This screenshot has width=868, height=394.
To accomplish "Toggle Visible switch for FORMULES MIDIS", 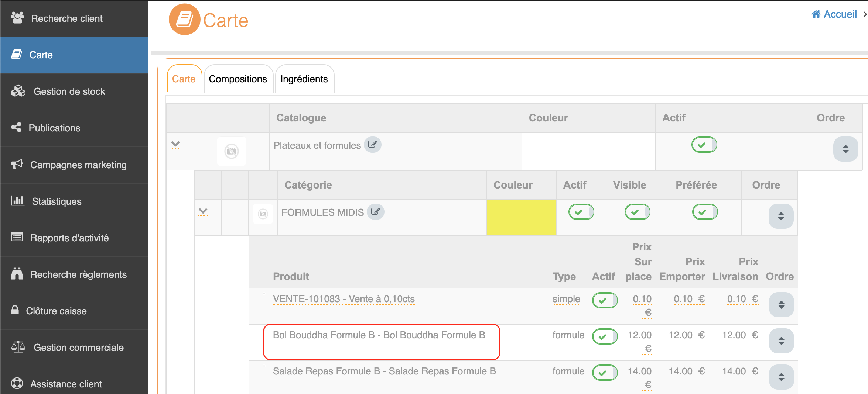I will [x=637, y=212].
